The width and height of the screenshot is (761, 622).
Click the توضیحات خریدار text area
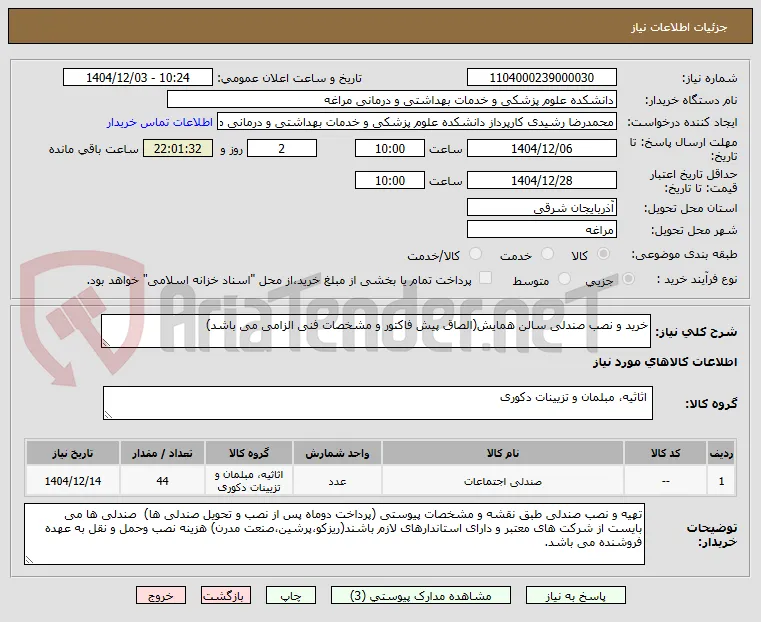click(334, 534)
